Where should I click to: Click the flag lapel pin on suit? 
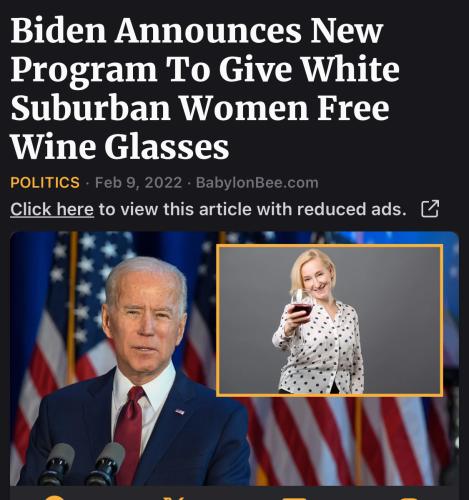pos(180,411)
